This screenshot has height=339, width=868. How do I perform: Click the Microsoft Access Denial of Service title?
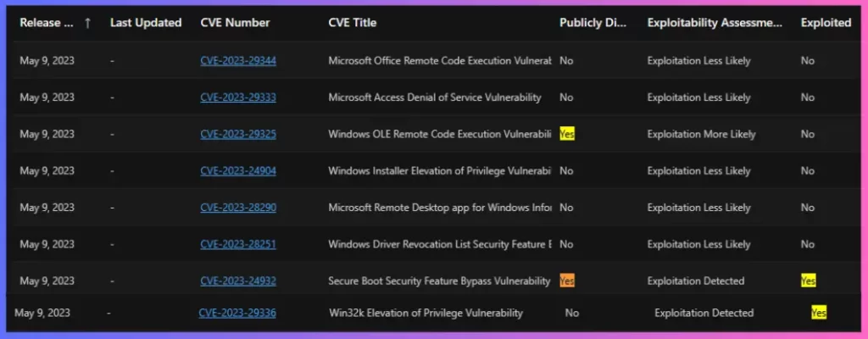(x=435, y=97)
